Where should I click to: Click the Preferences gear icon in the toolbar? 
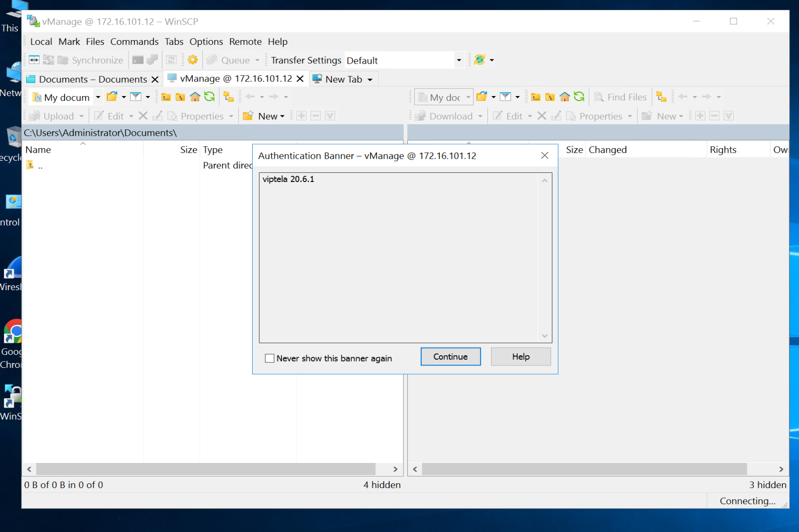(193, 60)
